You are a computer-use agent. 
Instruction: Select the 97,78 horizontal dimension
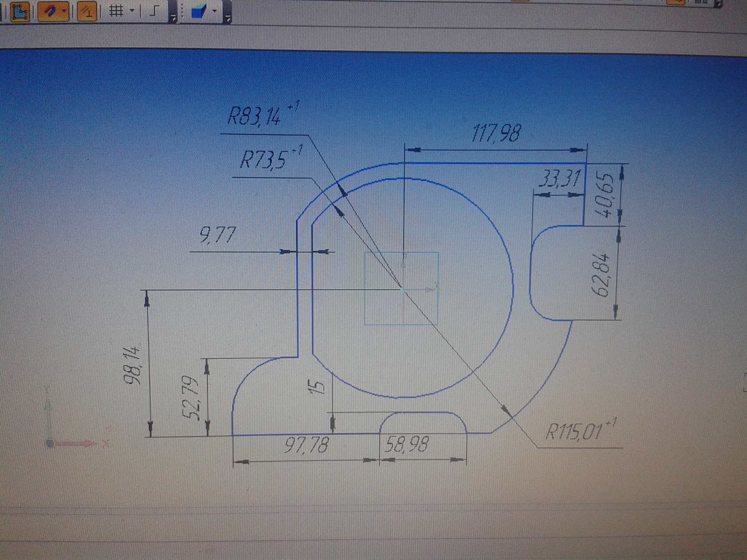tap(307, 445)
